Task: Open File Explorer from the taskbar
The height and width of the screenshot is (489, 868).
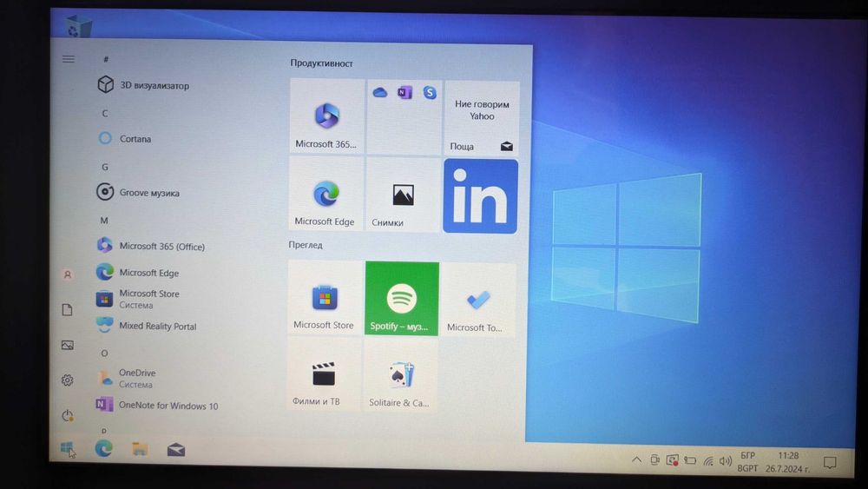Action: point(140,448)
